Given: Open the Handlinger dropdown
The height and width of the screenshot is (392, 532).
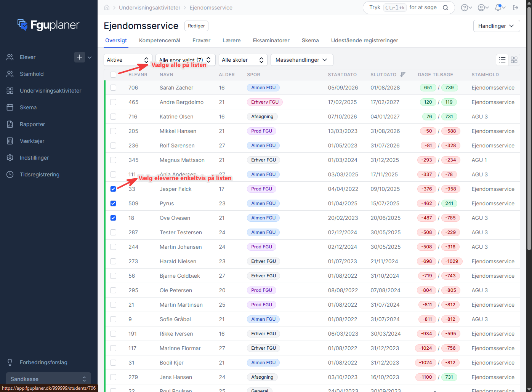Looking at the screenshot, I should [497, 26].
